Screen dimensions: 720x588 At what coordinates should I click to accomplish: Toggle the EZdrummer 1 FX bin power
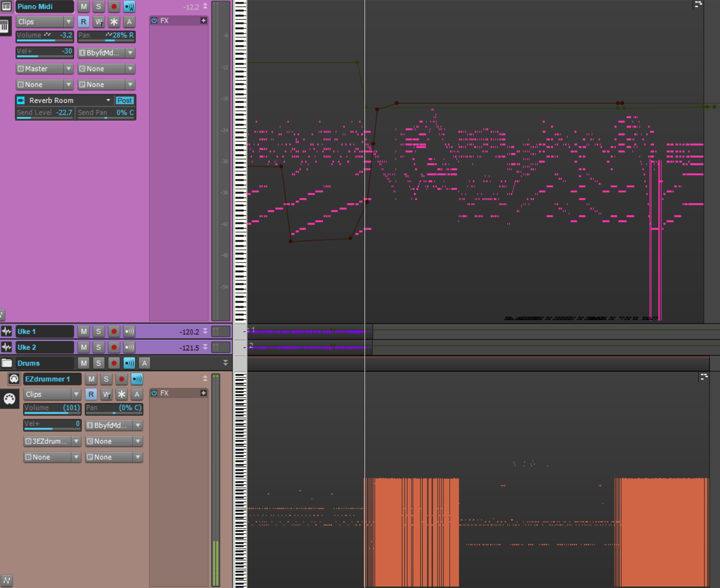tap(154, 393)
